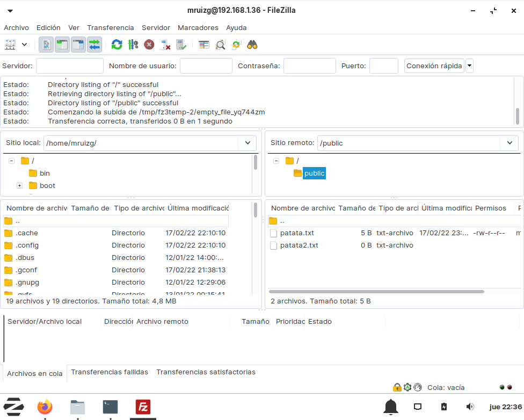Click the remote file list horizontal scrollbar
Screen dimensions: 524x420
[376, 292]
